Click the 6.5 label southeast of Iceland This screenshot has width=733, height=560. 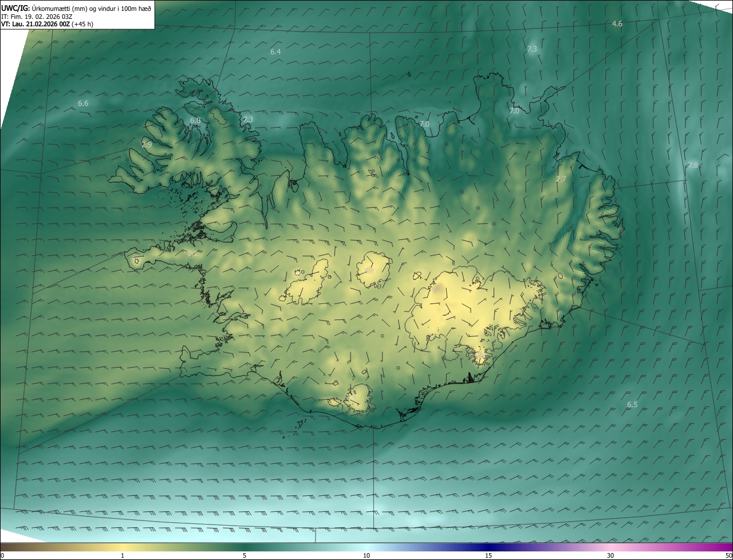point(632,404)
